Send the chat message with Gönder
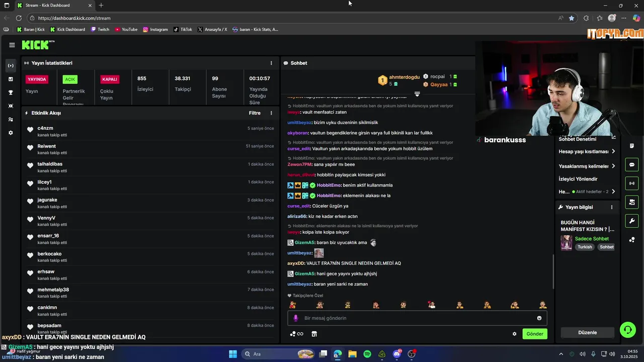Screen dimensions: 644x362 point(535,334)
